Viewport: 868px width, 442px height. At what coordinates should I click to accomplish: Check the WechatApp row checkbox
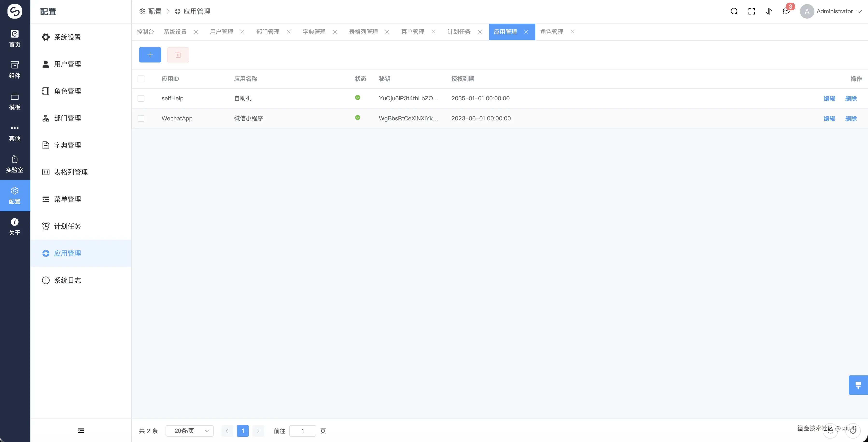(141, 119)
